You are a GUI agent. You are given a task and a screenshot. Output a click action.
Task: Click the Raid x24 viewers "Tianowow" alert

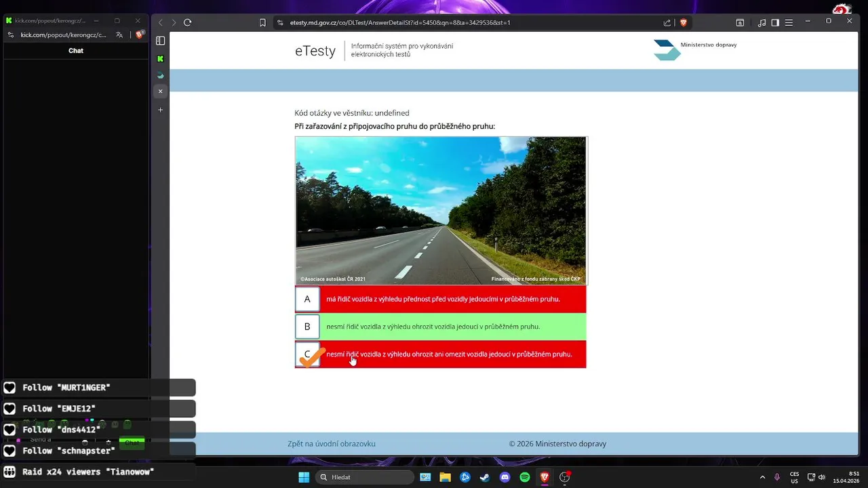point(98,472)
